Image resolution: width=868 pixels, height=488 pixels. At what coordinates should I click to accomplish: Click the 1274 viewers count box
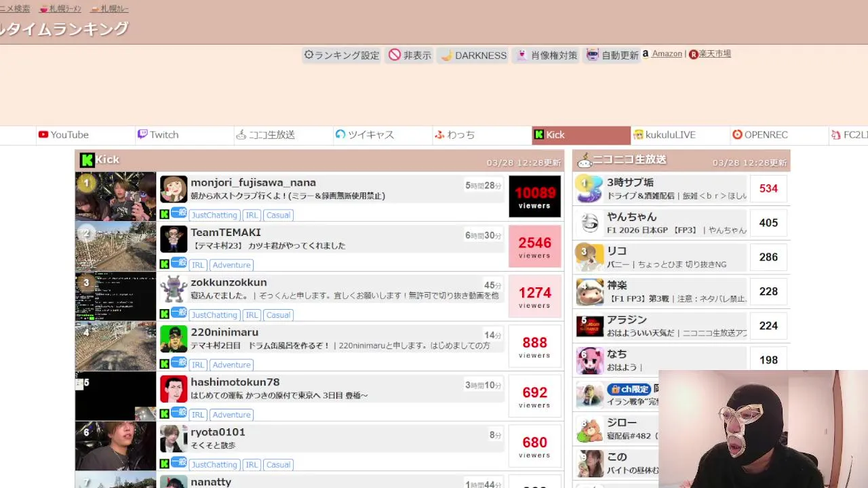[x=534, y=296]
